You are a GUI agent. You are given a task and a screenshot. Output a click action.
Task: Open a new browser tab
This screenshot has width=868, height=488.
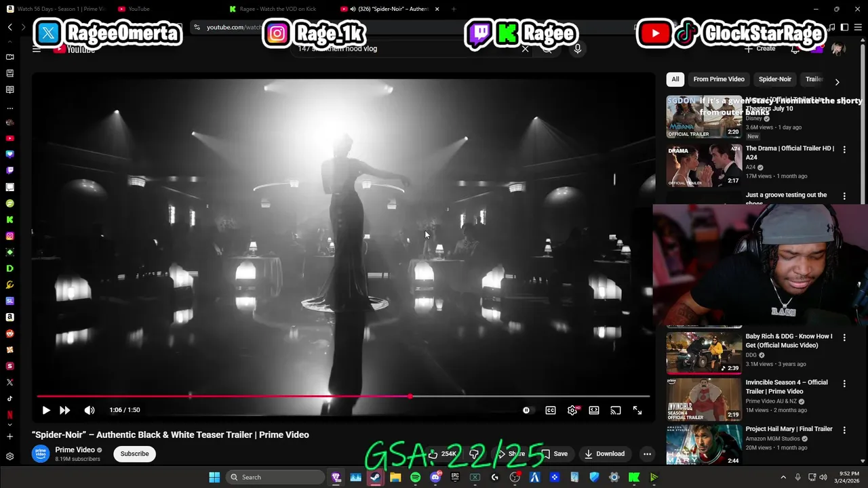pyautogui.click(x=453, y=9)
